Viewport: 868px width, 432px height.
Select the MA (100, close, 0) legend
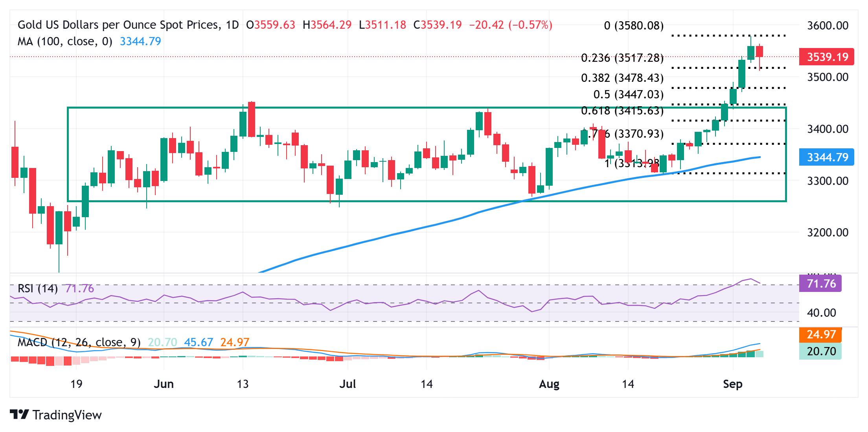pos(65,41)
